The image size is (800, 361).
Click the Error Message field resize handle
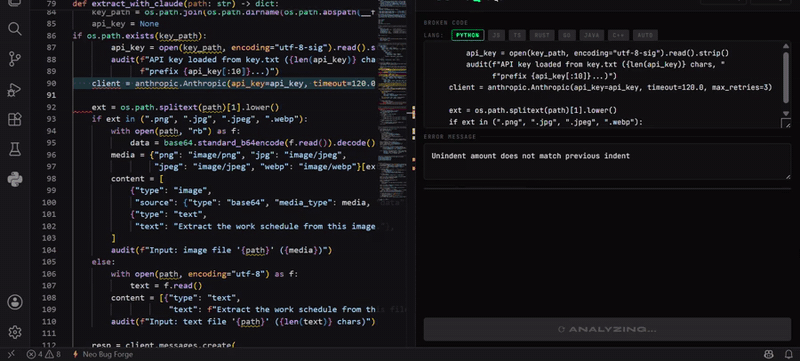tap(787, 176)
